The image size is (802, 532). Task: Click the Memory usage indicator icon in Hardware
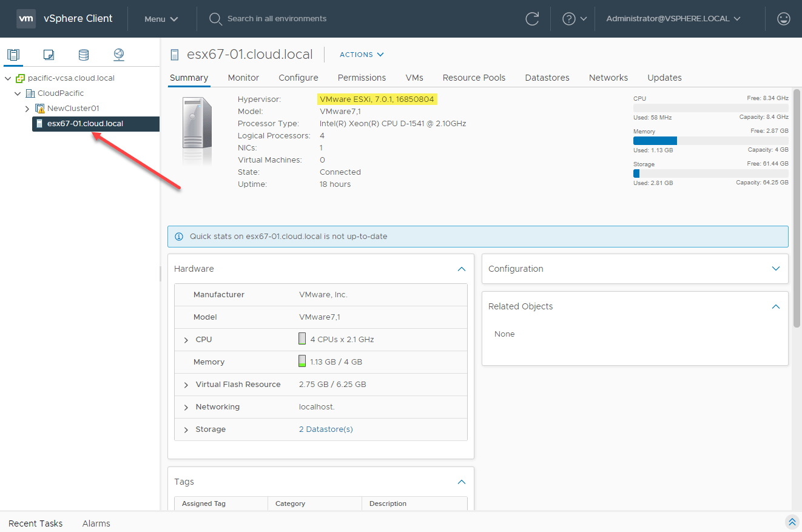click(302, 361)
